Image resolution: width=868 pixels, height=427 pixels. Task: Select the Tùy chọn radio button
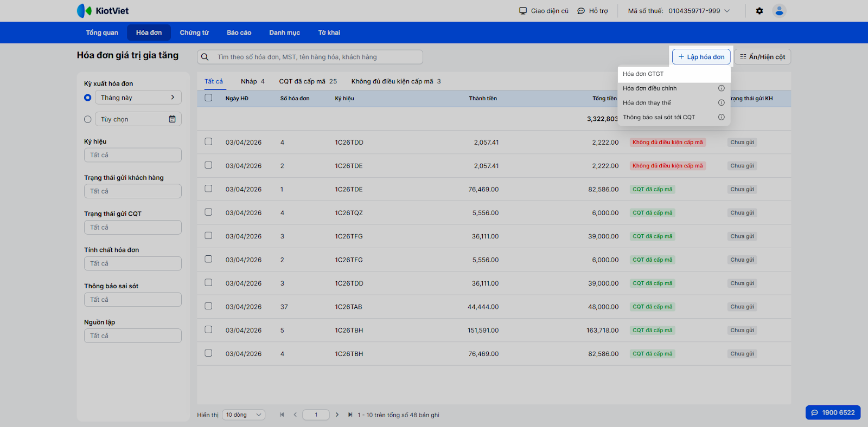(88, 119)
